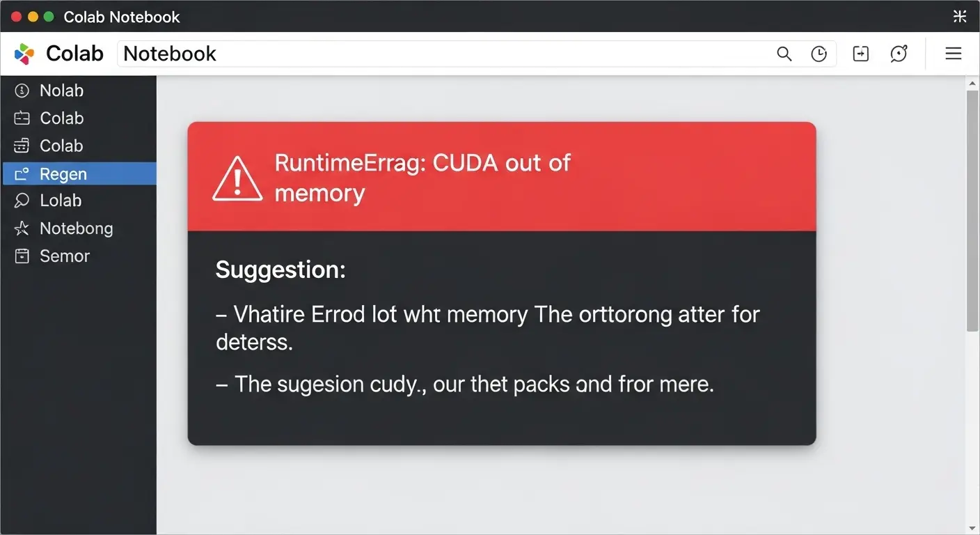Select the Semor sidebar item
Screen dimensions: 980x535
pos(64,256)
